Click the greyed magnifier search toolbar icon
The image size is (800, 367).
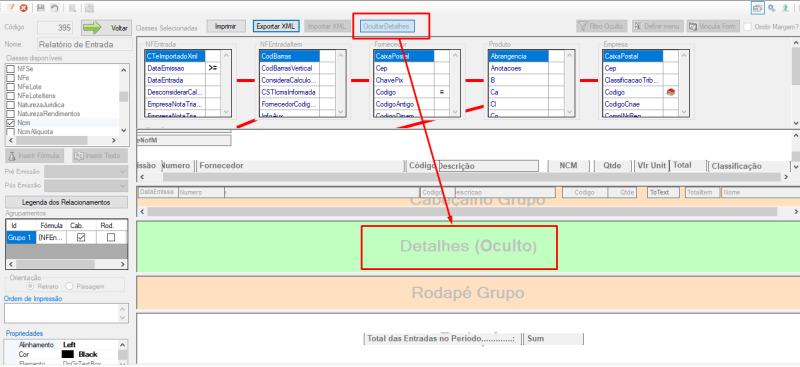pos(72,8)
